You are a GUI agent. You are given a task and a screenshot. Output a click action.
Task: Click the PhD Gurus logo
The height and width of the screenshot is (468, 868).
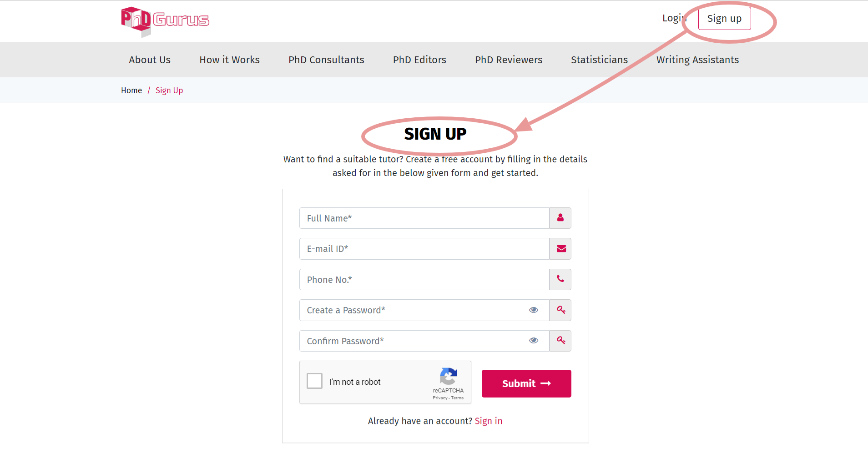click(165, 21)
